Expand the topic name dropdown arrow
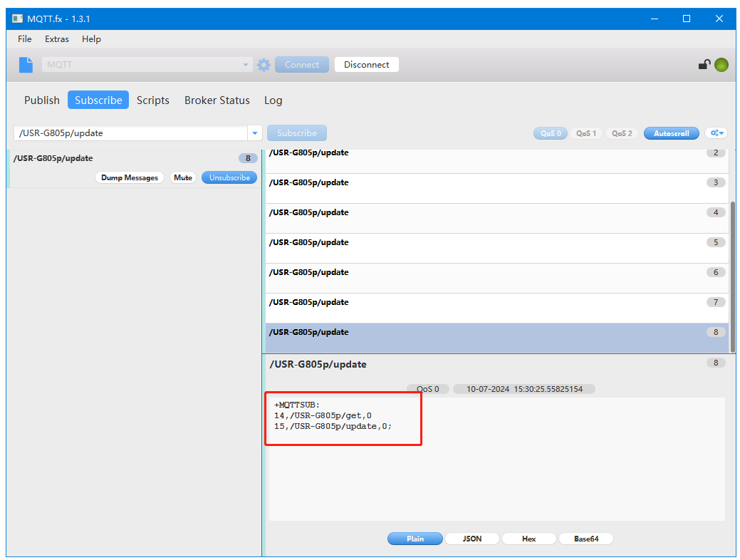 255,133
